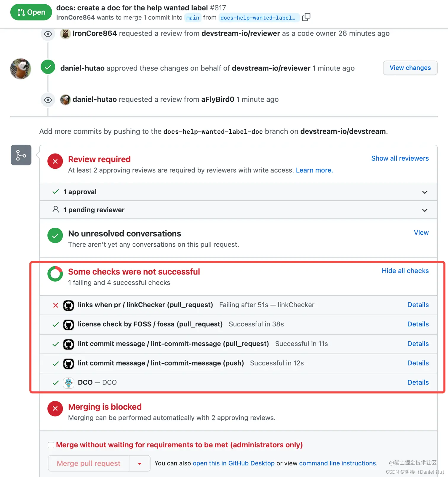The width and height of the screenshot is (448, 477).
Task: Click the green check icon on No unresolved conversations
Action: [x=55, y=235]
